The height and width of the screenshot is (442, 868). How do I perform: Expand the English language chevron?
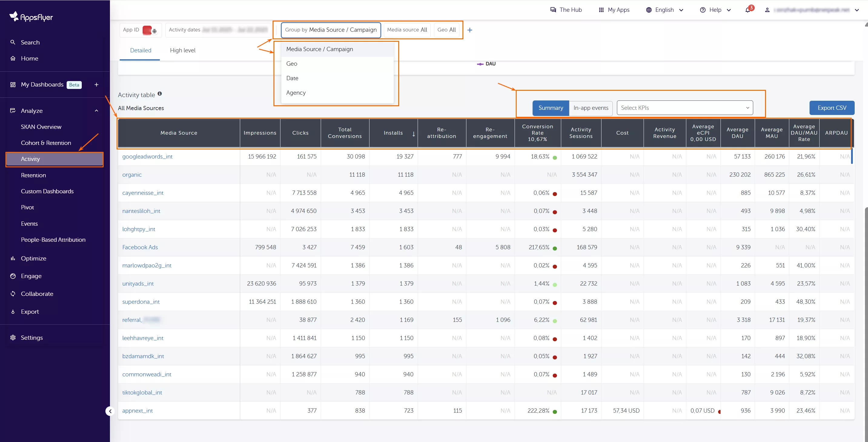681,10
